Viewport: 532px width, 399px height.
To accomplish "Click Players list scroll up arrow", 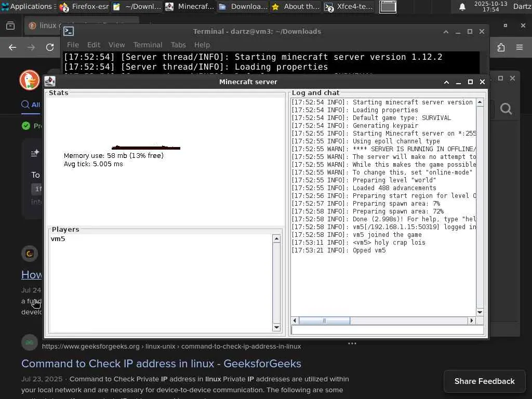I will point(276,239).
